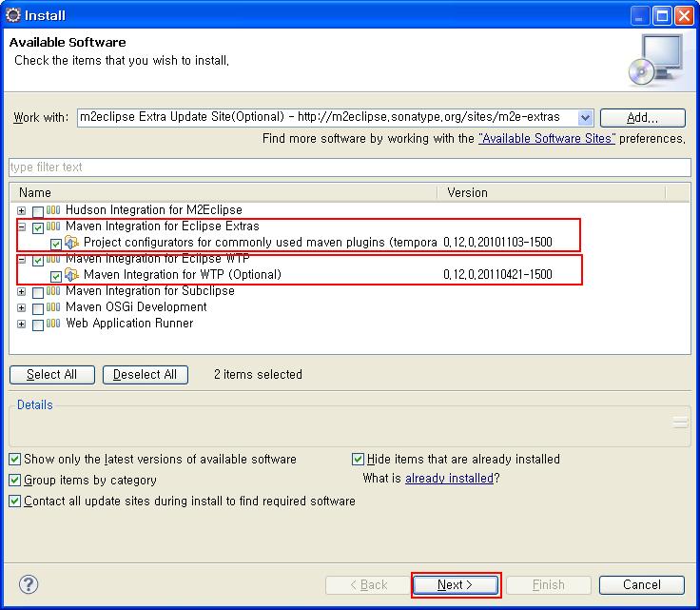Open the Work with site dropdown arrow
The image size is (700, 610).
585,118
